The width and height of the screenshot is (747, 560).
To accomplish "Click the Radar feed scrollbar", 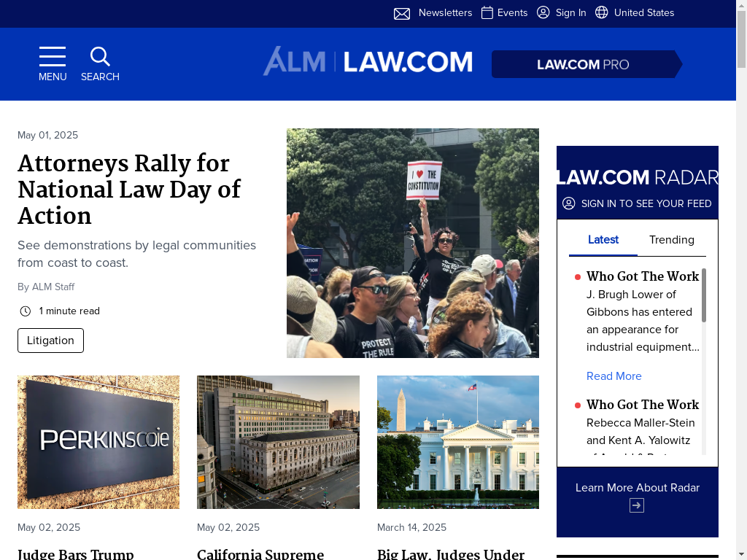I will tap(704, 295).
